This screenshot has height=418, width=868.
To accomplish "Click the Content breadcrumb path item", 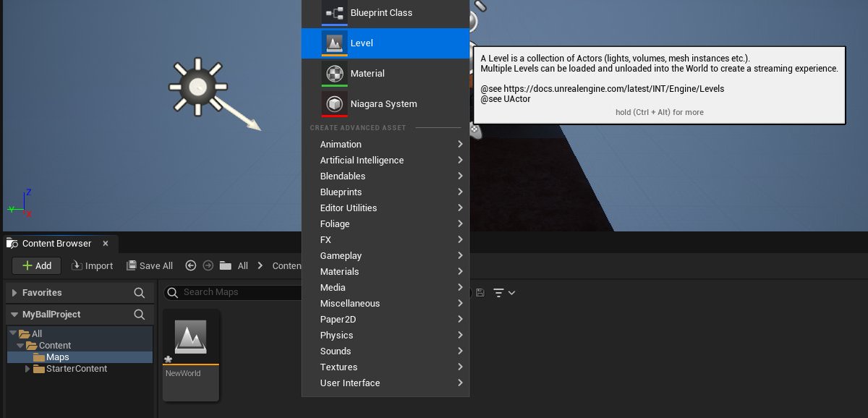I will pyautogui.click(x=286, y=265).
